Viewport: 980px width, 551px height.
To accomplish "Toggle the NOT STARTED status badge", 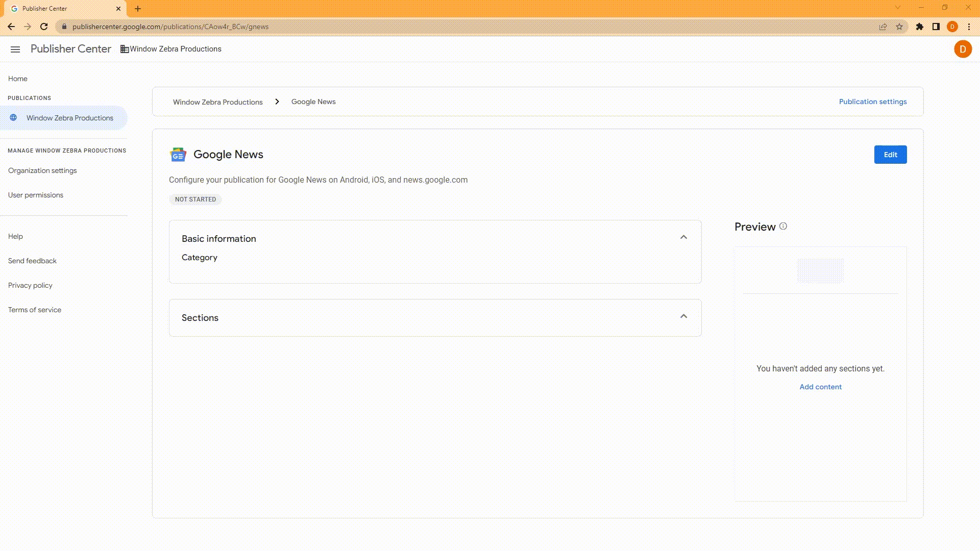I will (195, 199).
